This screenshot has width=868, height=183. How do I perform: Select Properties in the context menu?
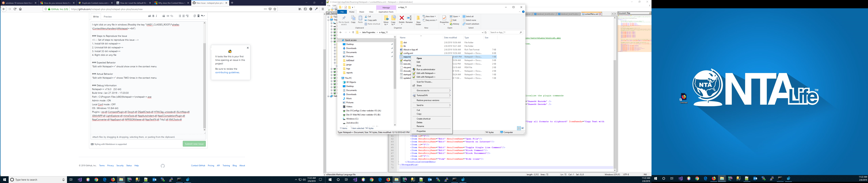pyautogui.click(x=421, y=131)
